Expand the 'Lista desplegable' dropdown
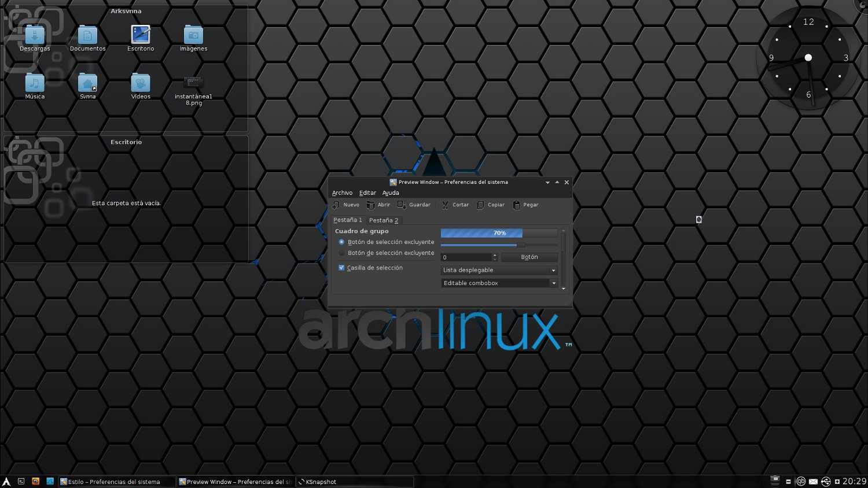The width and height of the screenshot is (868, 488). (499, 270)
